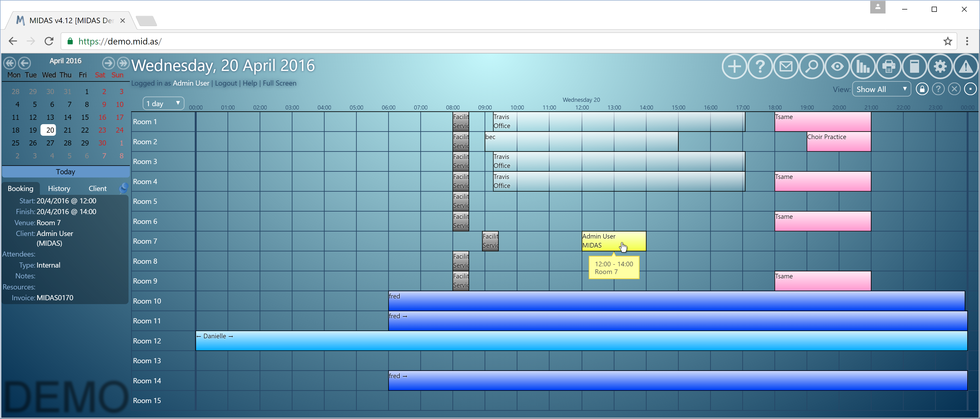
Task: Select April 21 in mini calendar
Action: click(x=67, y=130)
